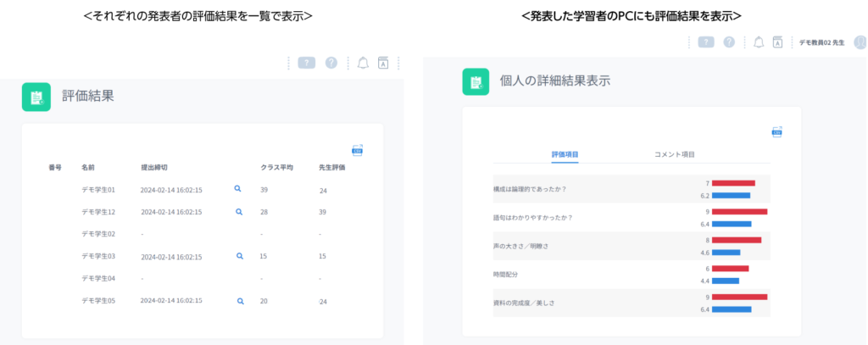The height and width of the screenshot is (345, 868).
Task: Switch to コメント項目 tab
Action: tap(674, 154)
